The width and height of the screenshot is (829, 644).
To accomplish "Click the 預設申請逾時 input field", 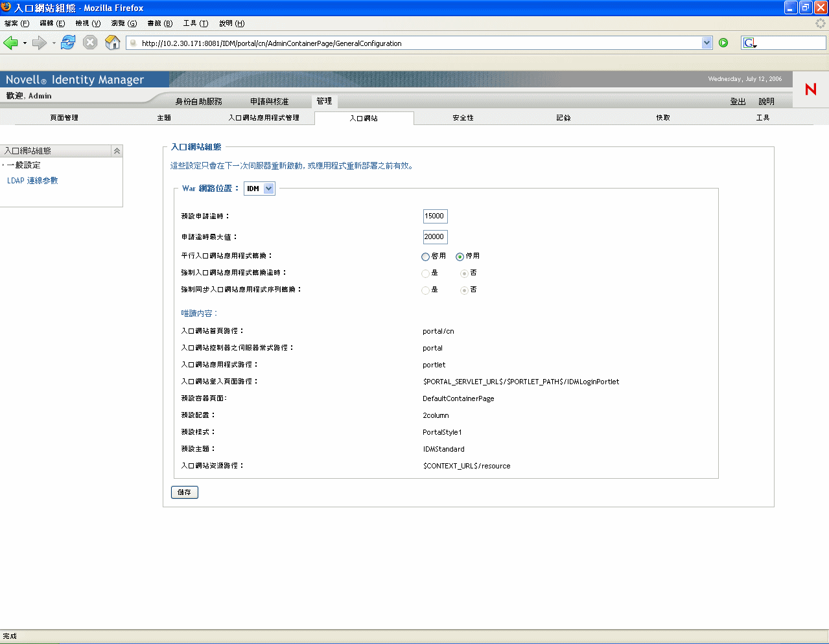I will coord(435,216).
